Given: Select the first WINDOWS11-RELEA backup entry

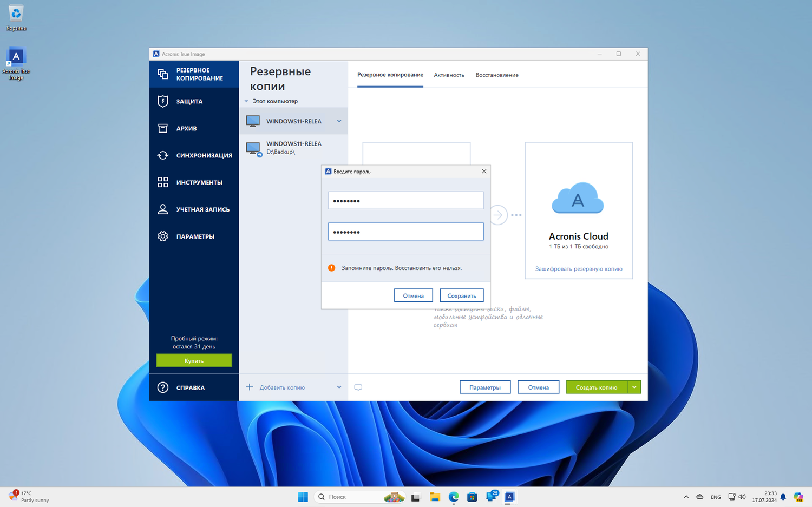Looking at the screenshot, I should pos(293,121).
